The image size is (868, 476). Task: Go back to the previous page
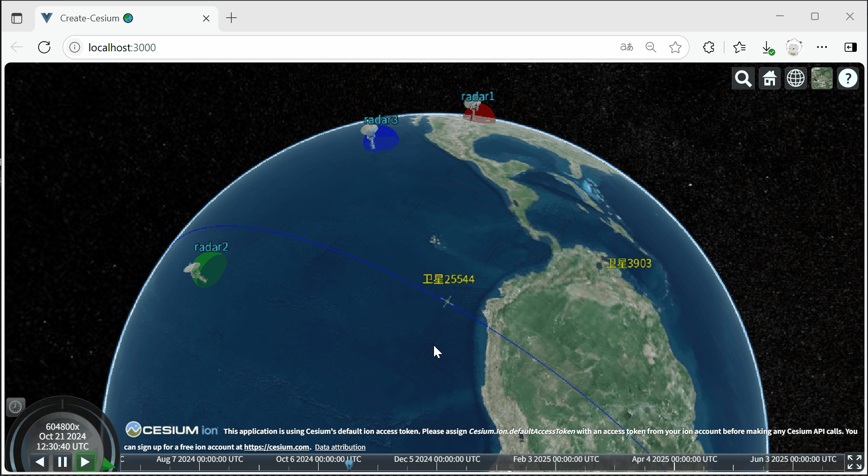tap(17, 47)
